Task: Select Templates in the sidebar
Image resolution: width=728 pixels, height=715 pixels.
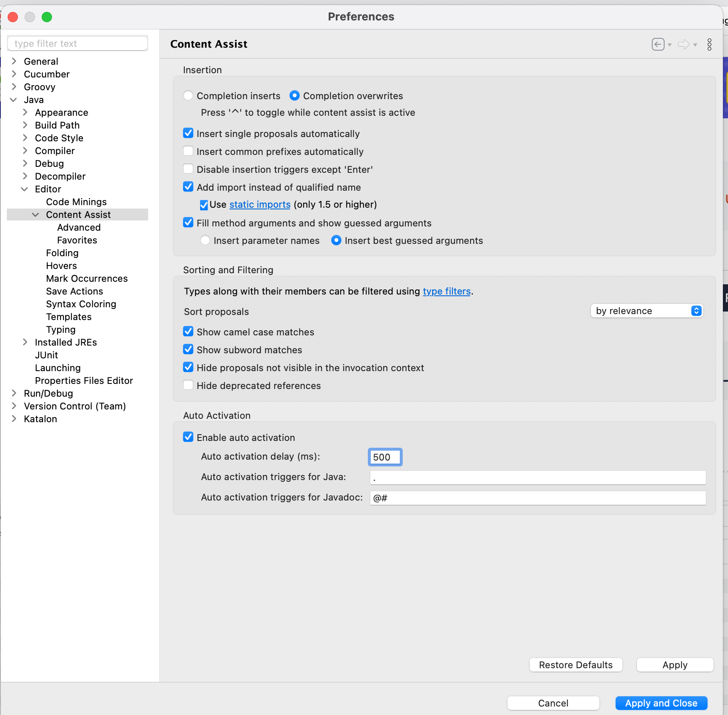Action: coord(69,317)
